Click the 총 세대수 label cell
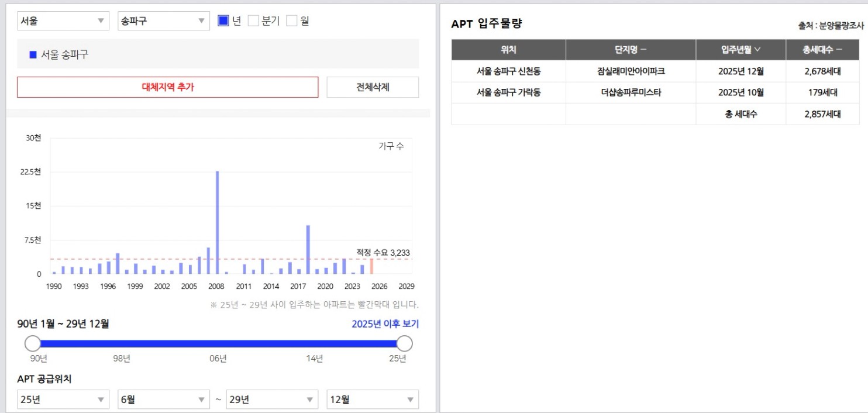868x413 pixels. [740, 114]
